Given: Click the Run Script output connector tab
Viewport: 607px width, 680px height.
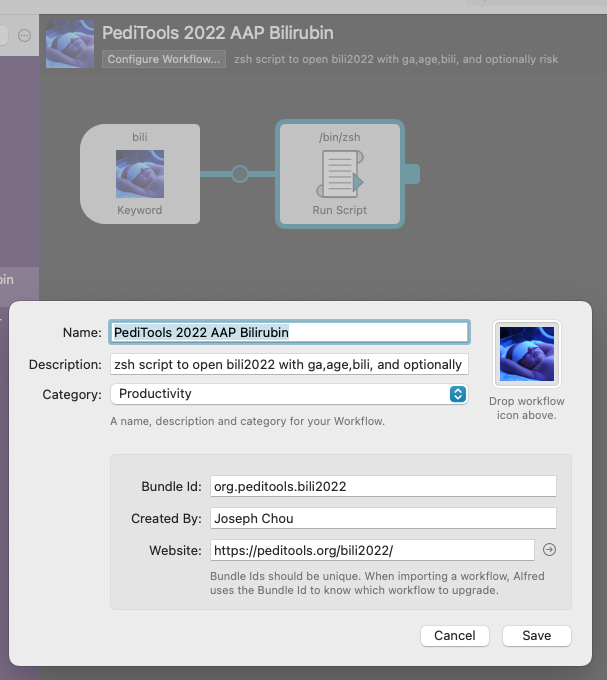Looking at the screenshot, I should pos(412,174).
